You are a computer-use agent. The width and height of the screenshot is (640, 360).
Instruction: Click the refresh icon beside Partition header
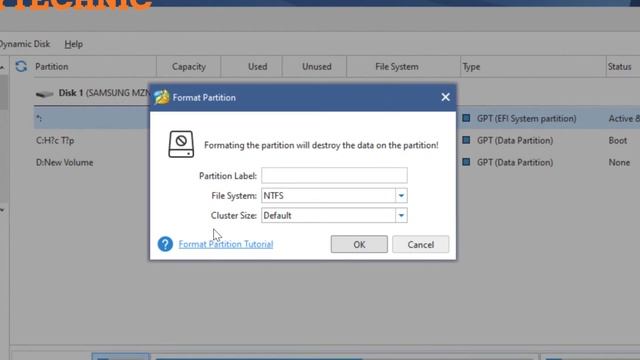pyautogui.click(x=21, y=66)
